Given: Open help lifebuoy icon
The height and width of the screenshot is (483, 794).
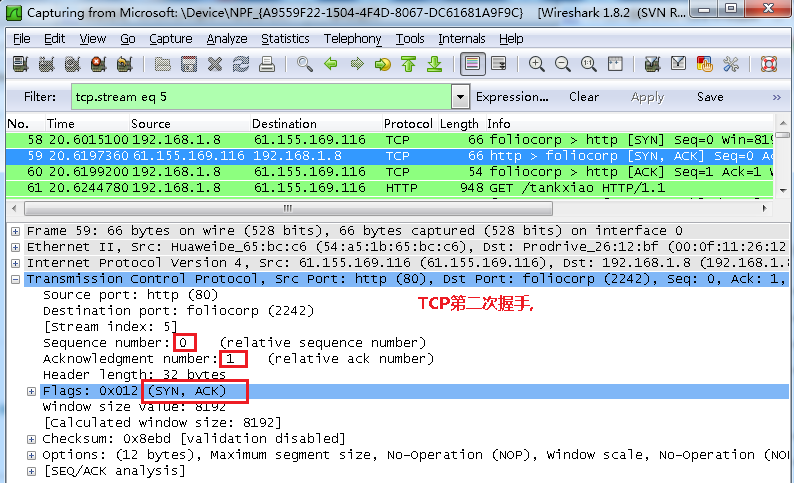Looking at the screenshot, I should [769, 64].
